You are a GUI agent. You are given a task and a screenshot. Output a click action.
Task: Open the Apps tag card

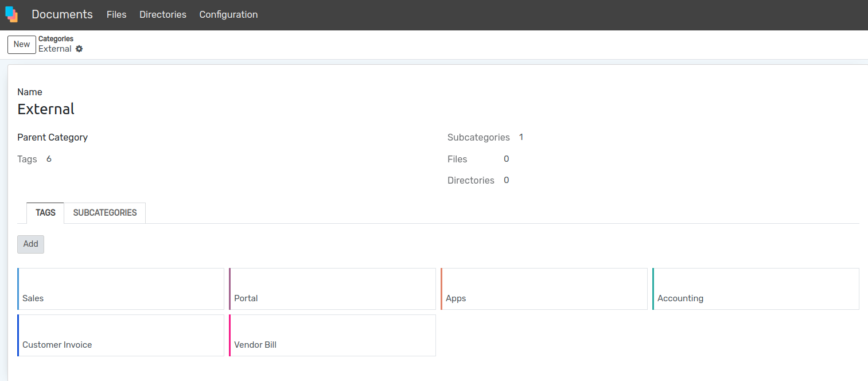544,289
